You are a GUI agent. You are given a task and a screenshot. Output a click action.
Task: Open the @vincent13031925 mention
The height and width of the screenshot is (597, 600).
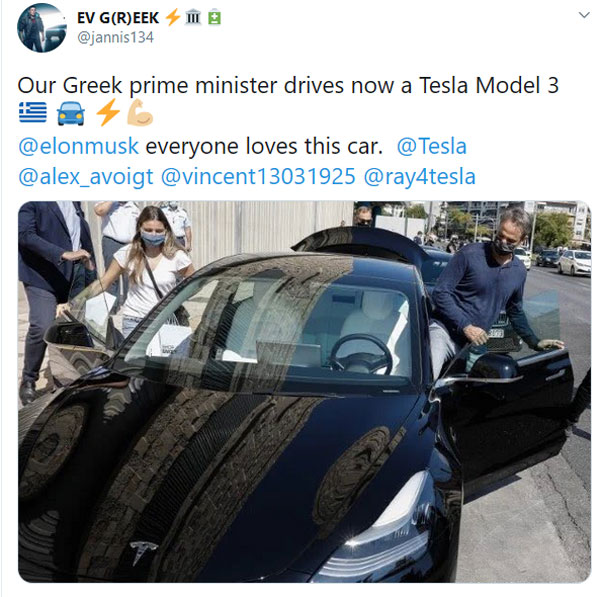coord(258,177)
